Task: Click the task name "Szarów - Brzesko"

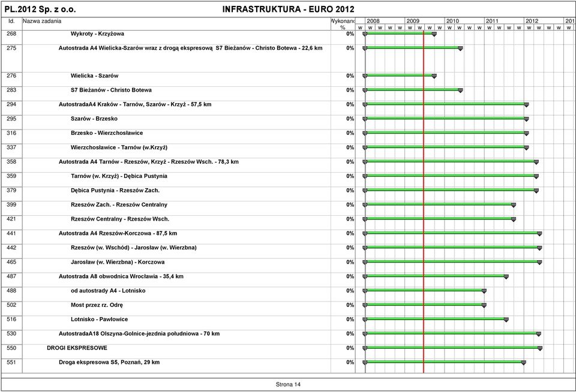Action: click(x=94, y=119)
